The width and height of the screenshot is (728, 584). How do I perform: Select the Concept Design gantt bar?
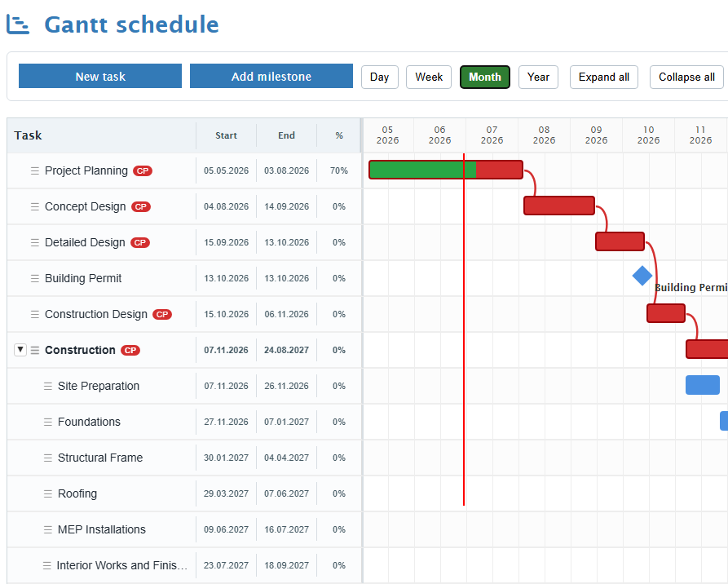(559, 206)
